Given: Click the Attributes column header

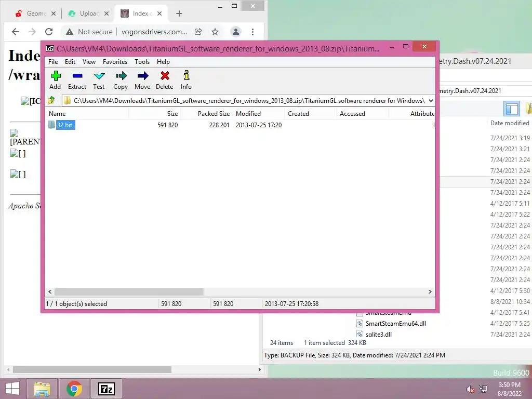Looking at the screenshot, I should (x=411, y=114).
